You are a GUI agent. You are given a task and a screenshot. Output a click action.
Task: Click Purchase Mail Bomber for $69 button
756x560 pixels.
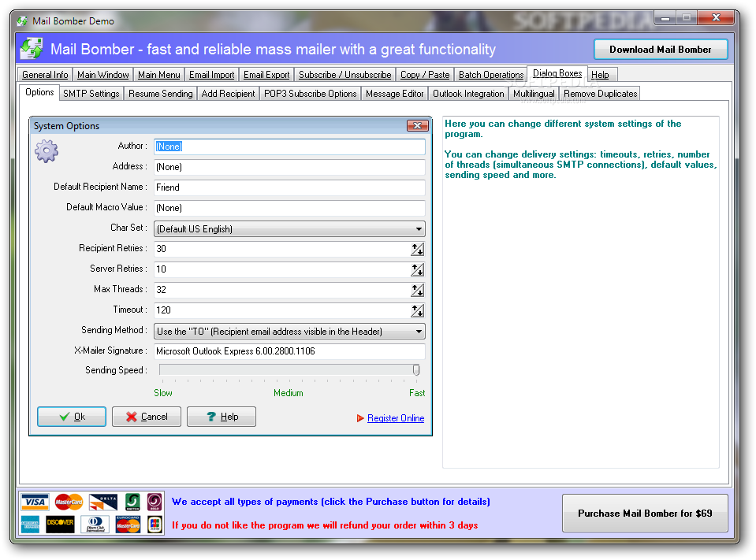tap(645, 514)
